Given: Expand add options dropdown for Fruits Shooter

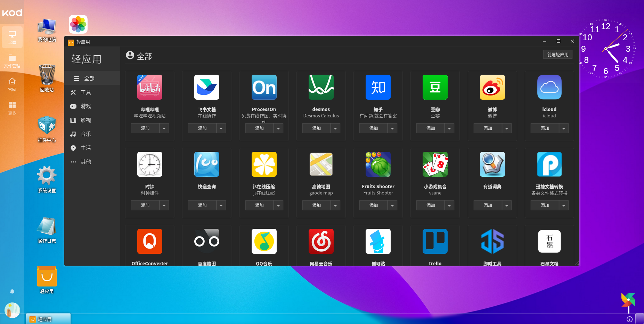Looking at the screenshot, I should tap(392, 206).
